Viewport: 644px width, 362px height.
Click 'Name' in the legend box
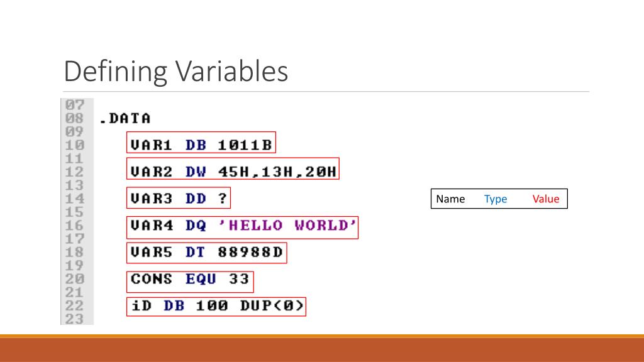pyautogui.click(x=450, y=199)
